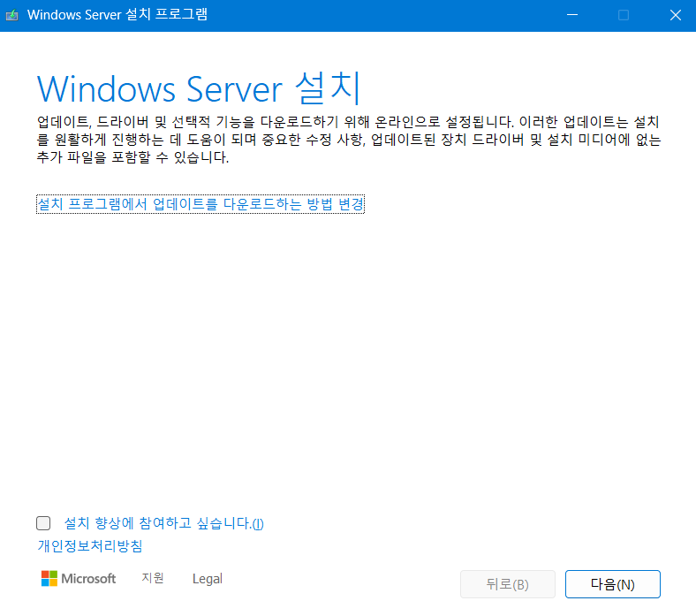This screenshot has width=696, height=616.
Task: Open the Legal link
Action: [207, 579]
